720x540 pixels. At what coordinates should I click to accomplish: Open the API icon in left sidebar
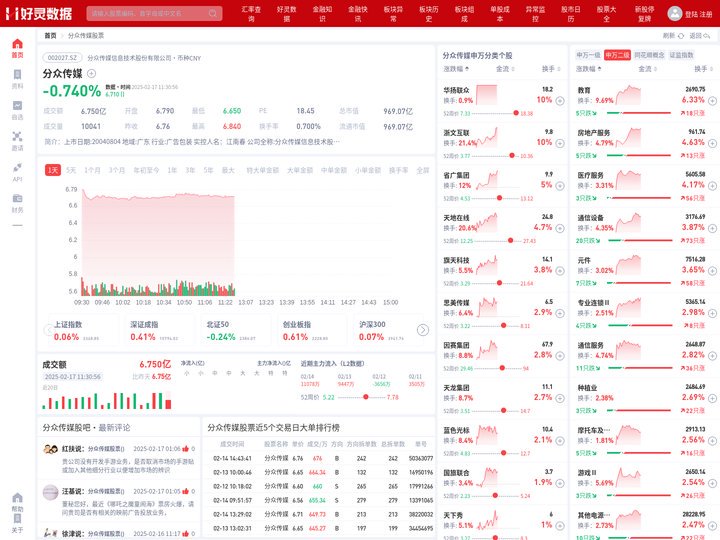coord(17,172)
